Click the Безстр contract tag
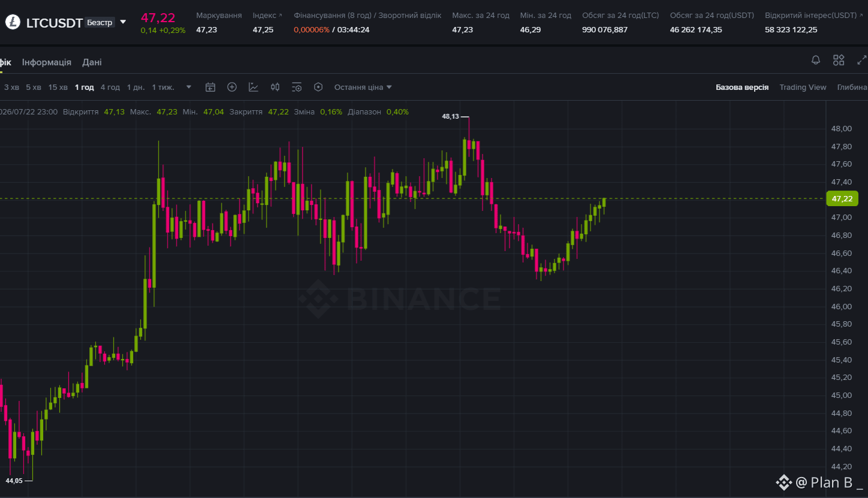The width and height of the screenshot is (868, 498). 100,23
